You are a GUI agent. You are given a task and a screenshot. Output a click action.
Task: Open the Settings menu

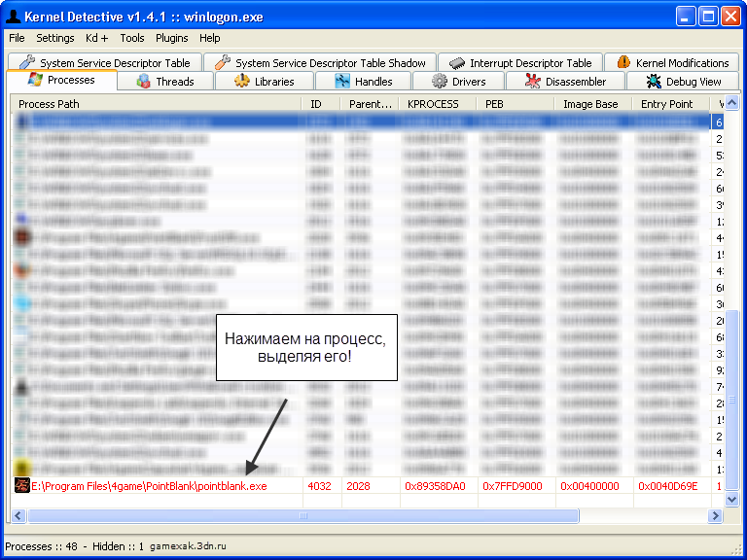(55, 38)
